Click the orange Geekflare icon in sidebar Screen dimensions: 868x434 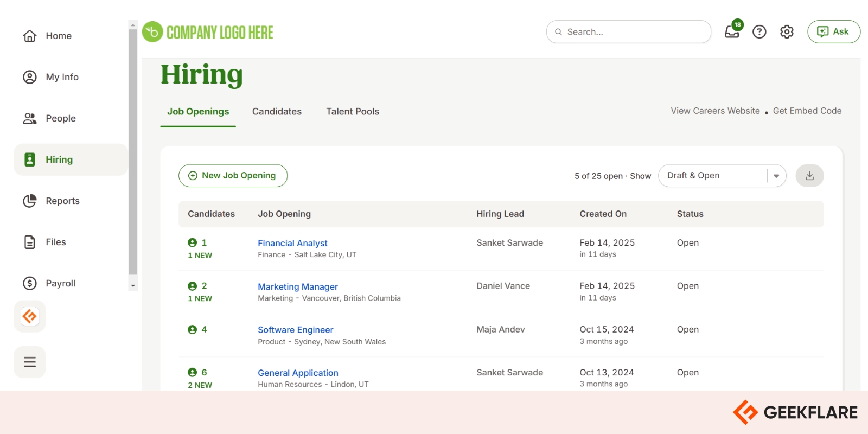click(x=30, y=316)
